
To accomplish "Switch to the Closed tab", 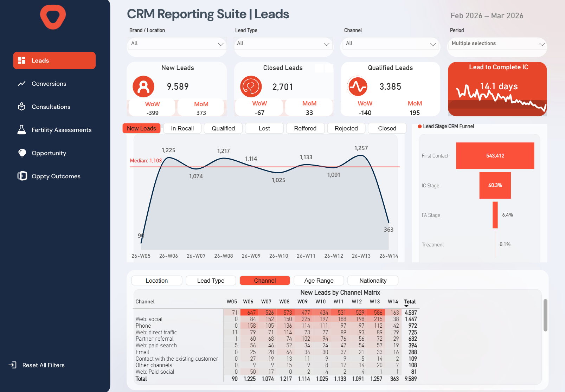I will tap(387, 128).
